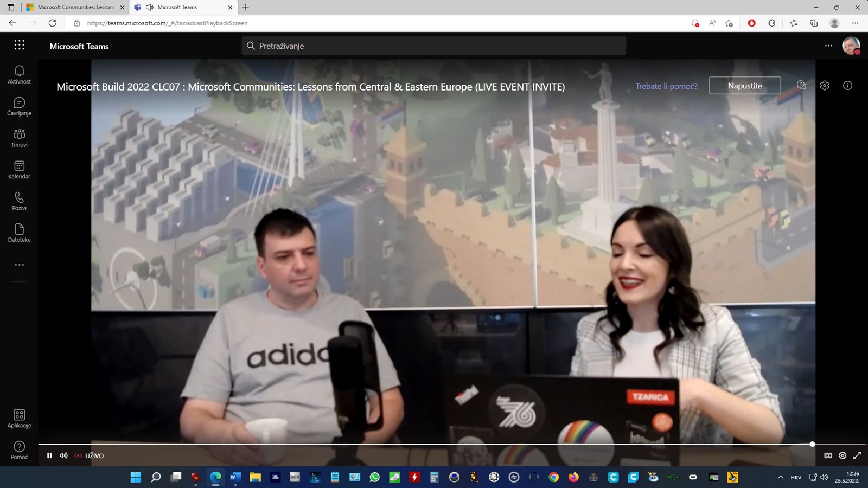Click the Napustite leave button

[x=745, y=86]
